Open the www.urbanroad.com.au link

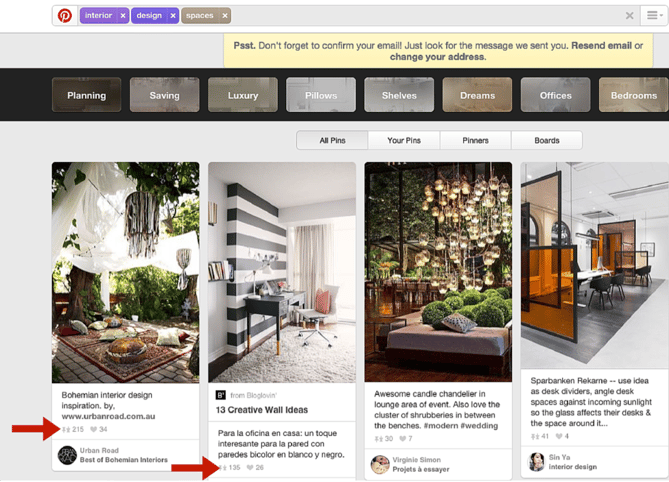click(x=108, y=416)
